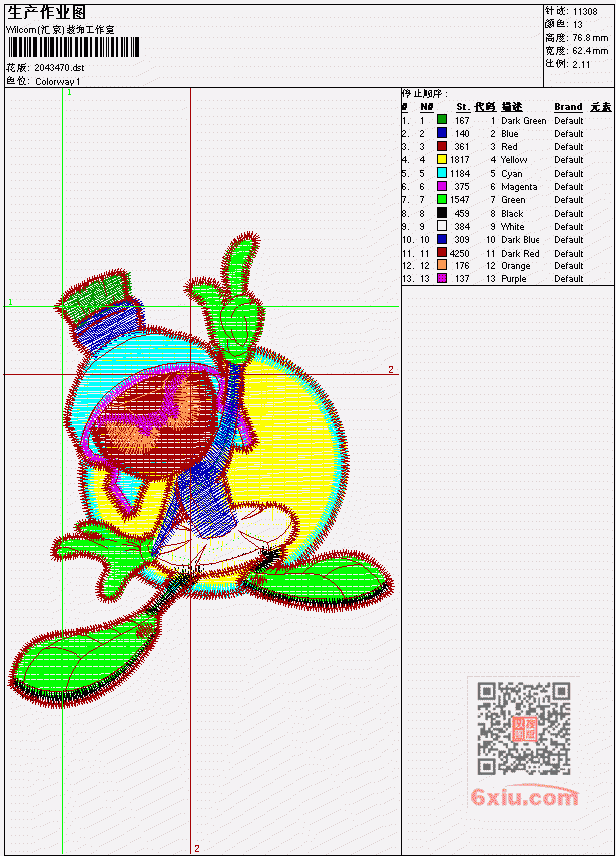Click the Wilcom studio name line

[60, 30]
